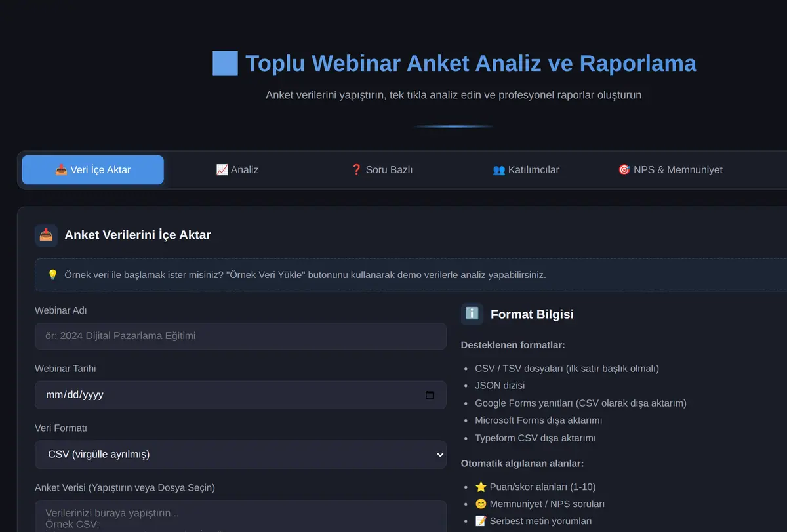Expand the Veri Formatı dropdown
Viewport: 787px width, 532px height.
click(241, 454)
